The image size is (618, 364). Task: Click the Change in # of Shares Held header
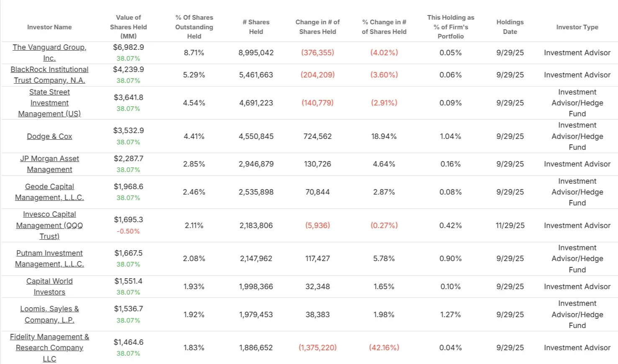tap(318, 27)
